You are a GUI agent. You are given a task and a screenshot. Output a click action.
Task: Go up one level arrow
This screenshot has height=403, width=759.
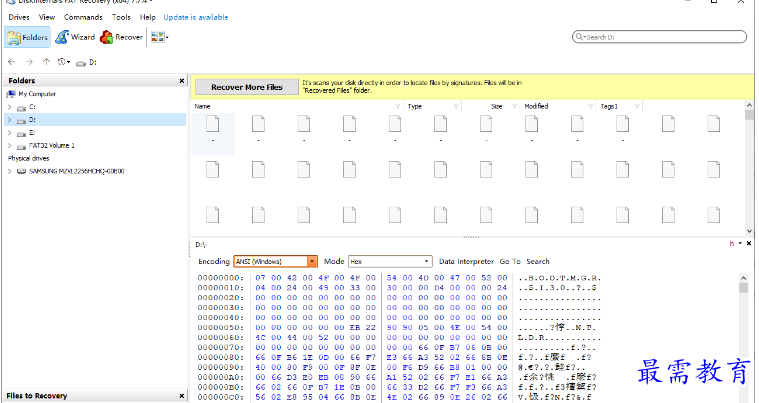[x=46, y=62]
